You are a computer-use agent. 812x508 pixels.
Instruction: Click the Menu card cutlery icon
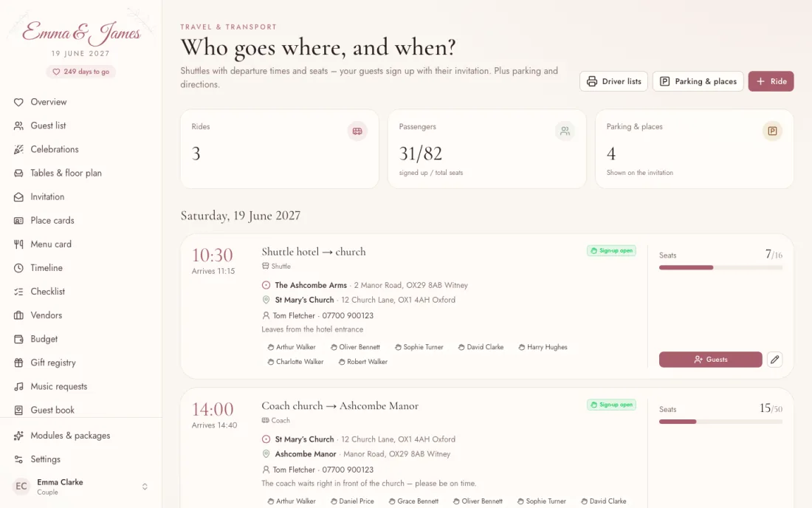point(18,244)
